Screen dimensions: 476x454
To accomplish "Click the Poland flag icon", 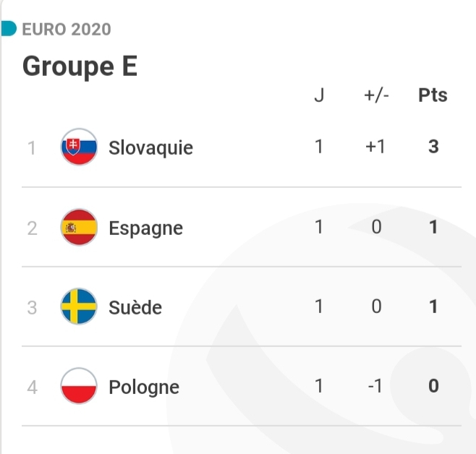I will (x=79, y=386).
